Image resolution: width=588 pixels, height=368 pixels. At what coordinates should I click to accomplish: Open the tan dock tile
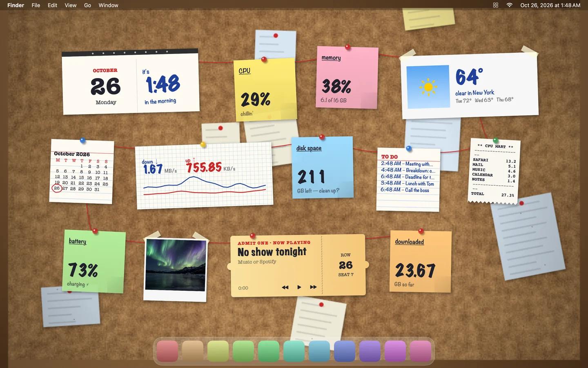click(193, 351)
